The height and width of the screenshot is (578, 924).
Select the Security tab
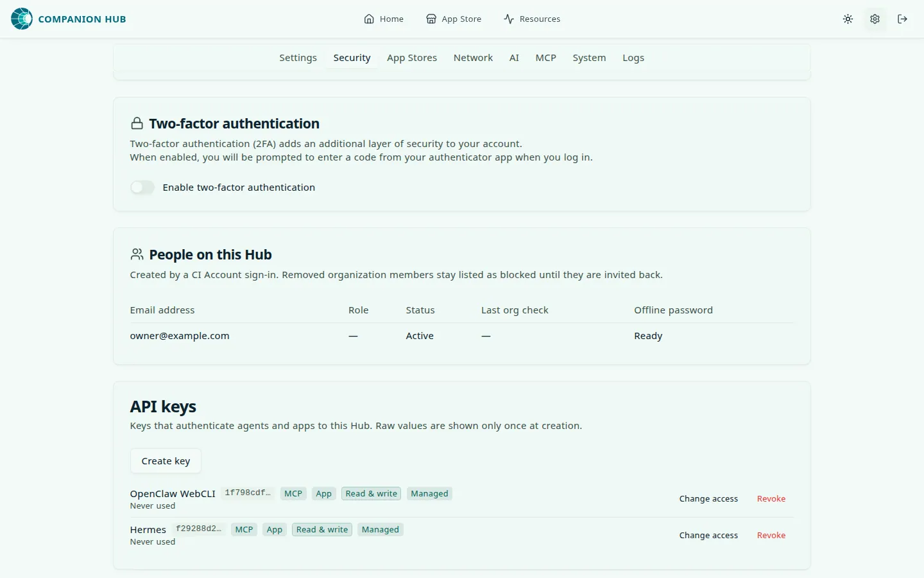click(352, 58)
